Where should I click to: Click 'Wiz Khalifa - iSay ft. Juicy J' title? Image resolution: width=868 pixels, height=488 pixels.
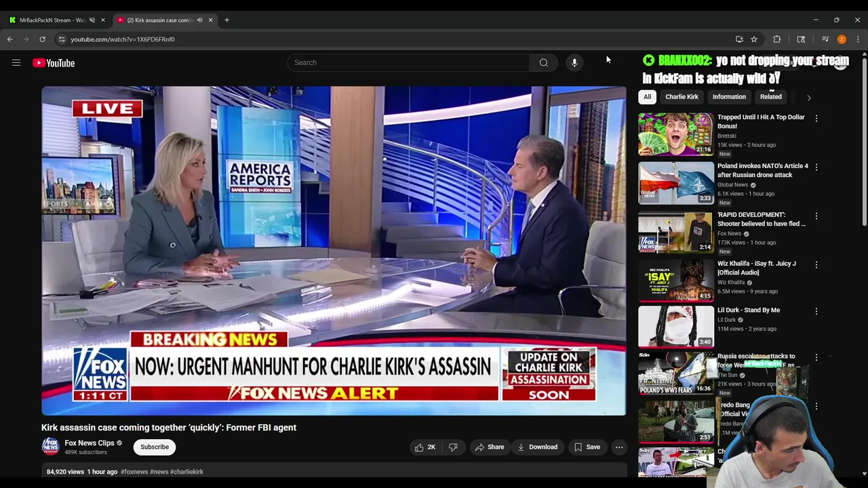coord(757,268)
